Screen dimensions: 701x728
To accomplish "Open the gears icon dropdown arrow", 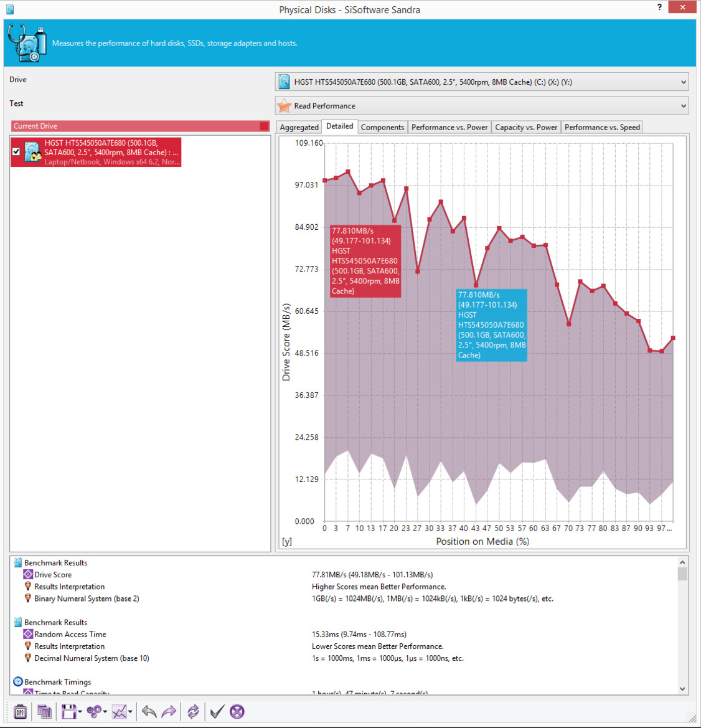I will pyautogui.click(x=105, y=712).
